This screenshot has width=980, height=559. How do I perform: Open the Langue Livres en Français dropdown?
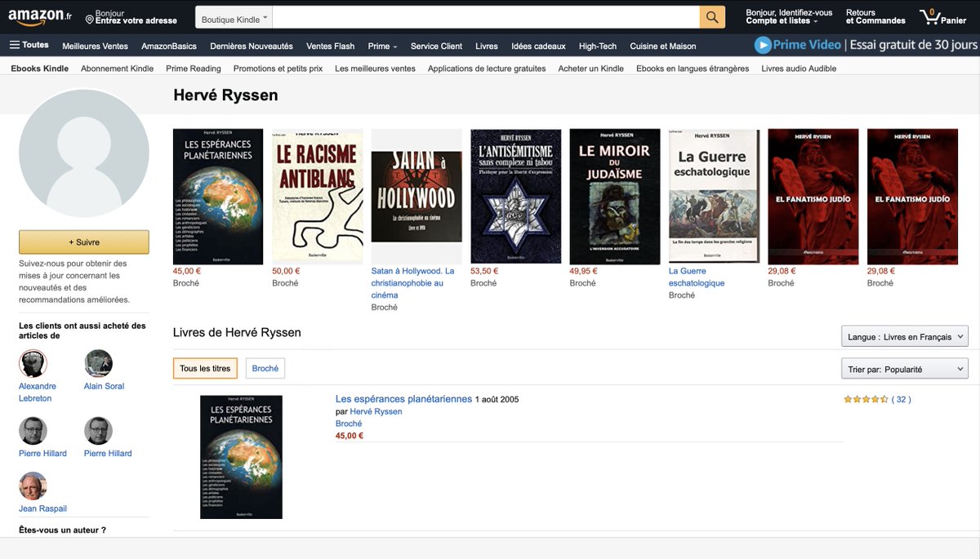click(905, 337)
